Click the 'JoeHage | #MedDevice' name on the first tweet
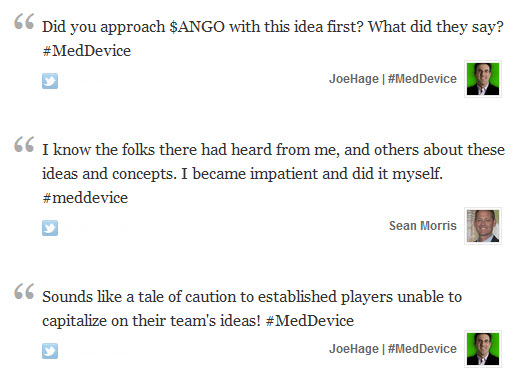Screen dimensions: 531x392 coord(393,79)
